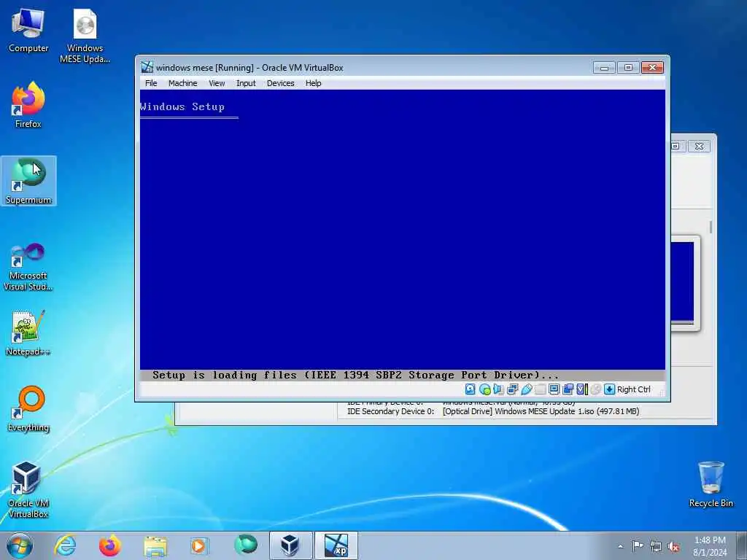Open the Windows Start menu orb
Screen dimensions: 747x560
pyautogui.click(x=20, y=545)
